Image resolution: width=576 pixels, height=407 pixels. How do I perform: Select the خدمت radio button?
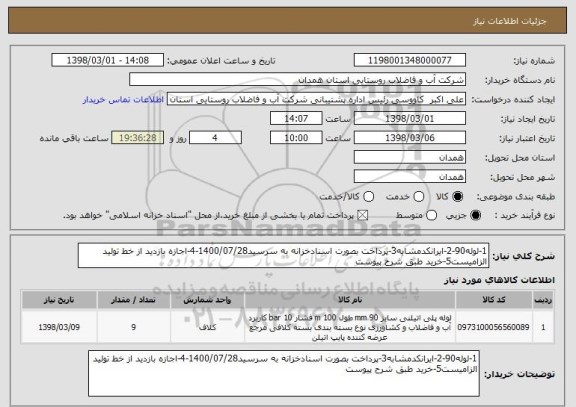(x=418, y=197)
